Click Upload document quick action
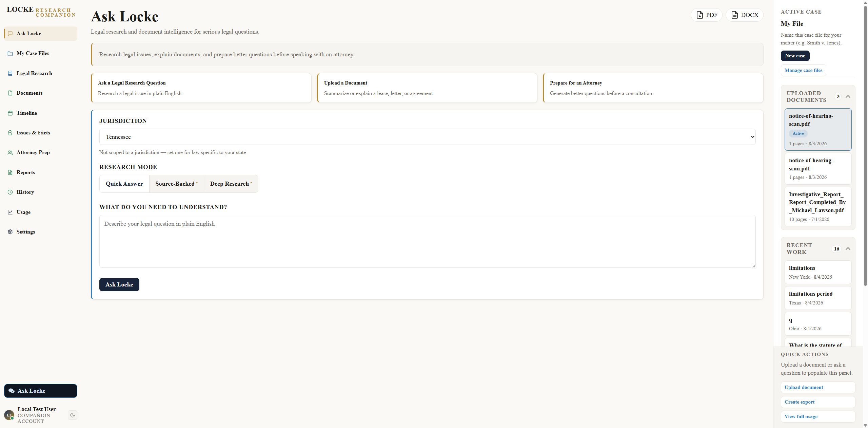This screenshot has width=868, height=428. tap(818, 387)
